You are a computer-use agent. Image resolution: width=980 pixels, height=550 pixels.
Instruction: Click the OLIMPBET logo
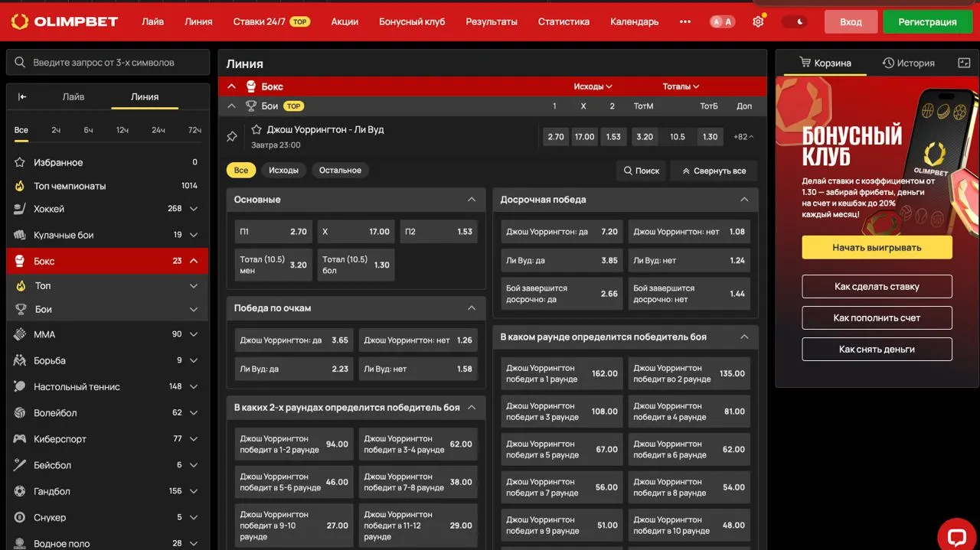click(x=64, y=21)
